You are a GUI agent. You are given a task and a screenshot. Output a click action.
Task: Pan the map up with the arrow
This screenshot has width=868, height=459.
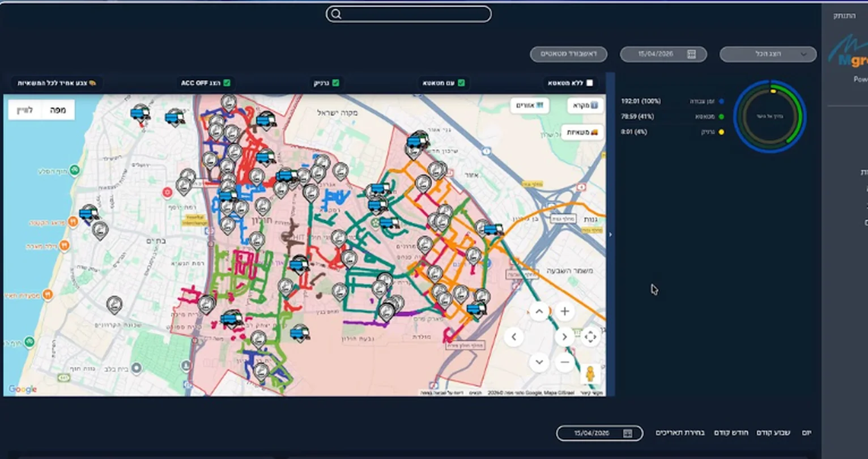[x=539, y=311]
